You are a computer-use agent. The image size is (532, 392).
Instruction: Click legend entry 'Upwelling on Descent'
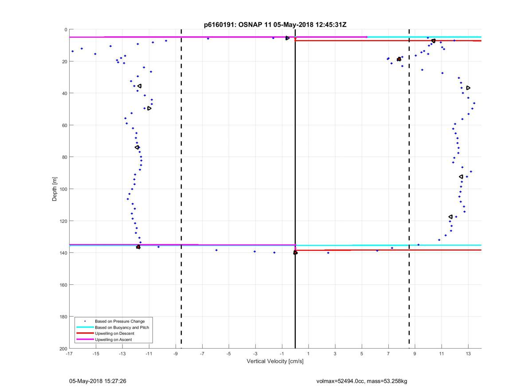tap(115, 334)
